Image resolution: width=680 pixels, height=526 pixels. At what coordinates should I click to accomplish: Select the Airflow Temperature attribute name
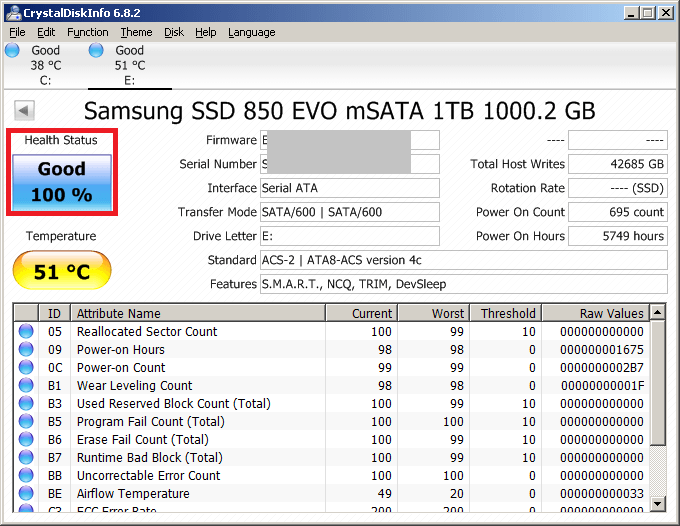pos(133,493)
